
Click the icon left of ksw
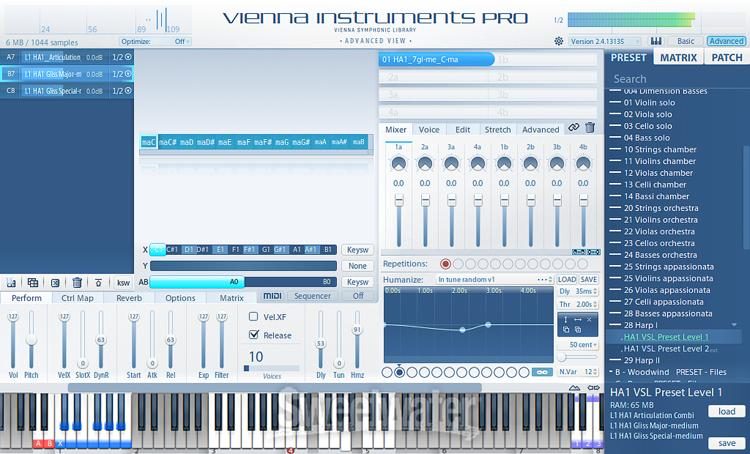(99, 283)
